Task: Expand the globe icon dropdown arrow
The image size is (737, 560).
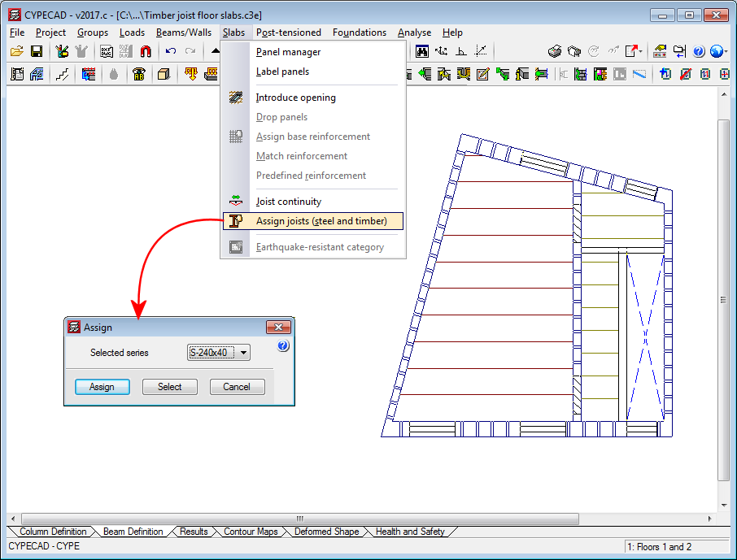Action: click(x=726, y=51)
